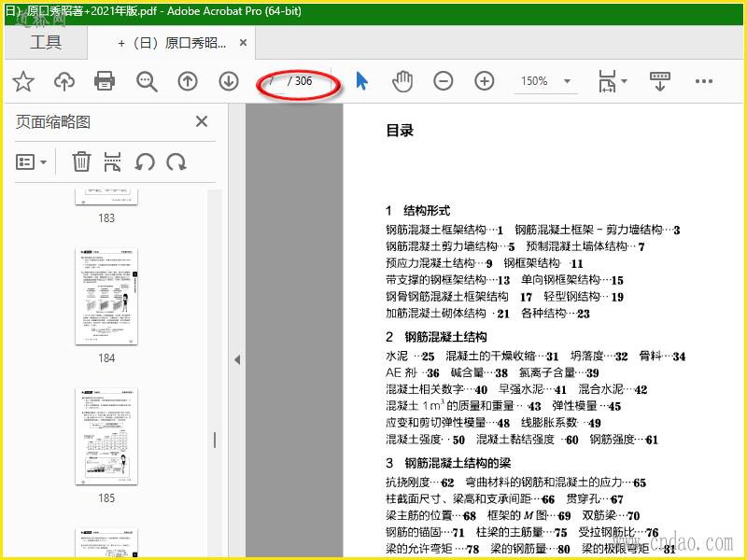
Task: Click the page label 185
Action: (106, 498)
